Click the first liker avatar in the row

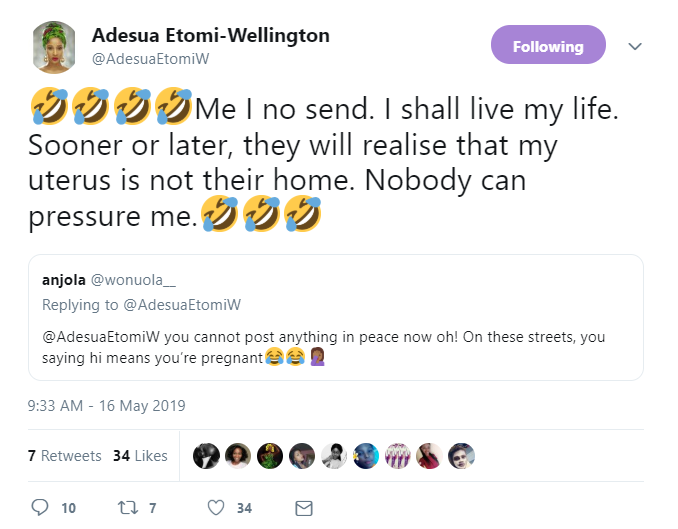(x=207, y=456)
